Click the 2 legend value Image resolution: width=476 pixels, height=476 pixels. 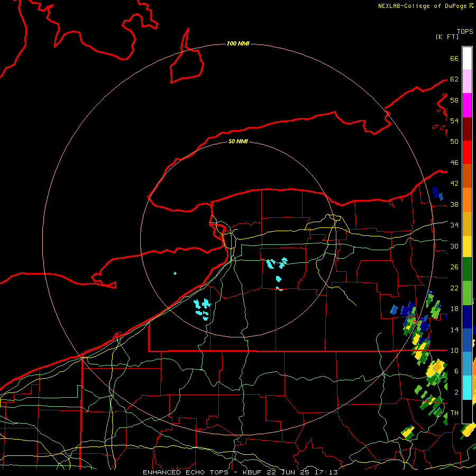[456, 392]
